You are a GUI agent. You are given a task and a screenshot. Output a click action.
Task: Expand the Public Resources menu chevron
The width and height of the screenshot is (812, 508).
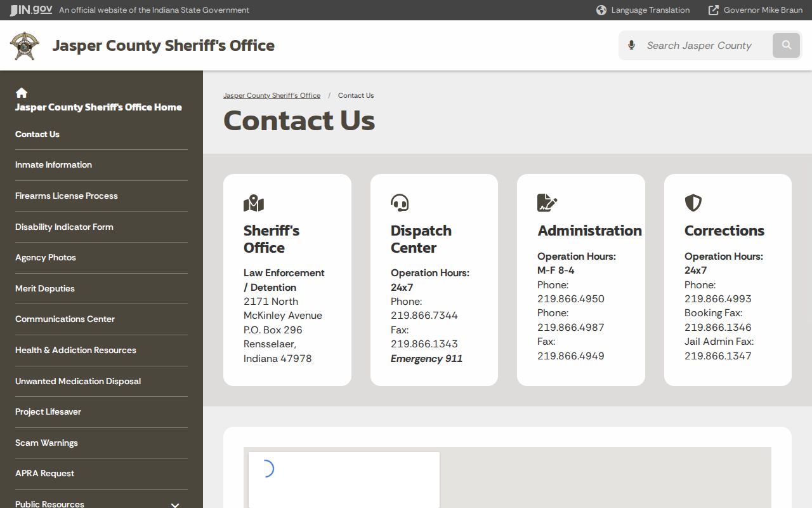[175, 505]
